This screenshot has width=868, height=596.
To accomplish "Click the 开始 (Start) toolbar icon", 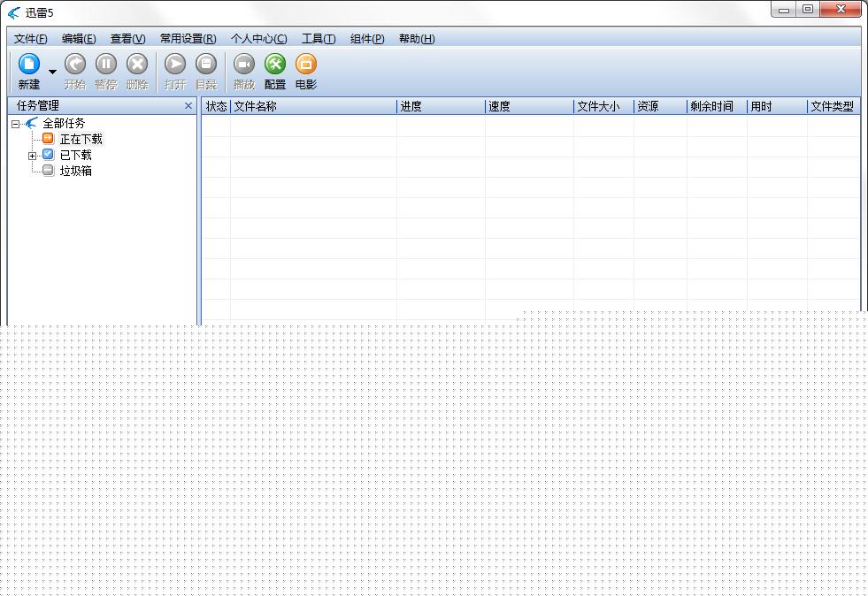I will 75,65.
